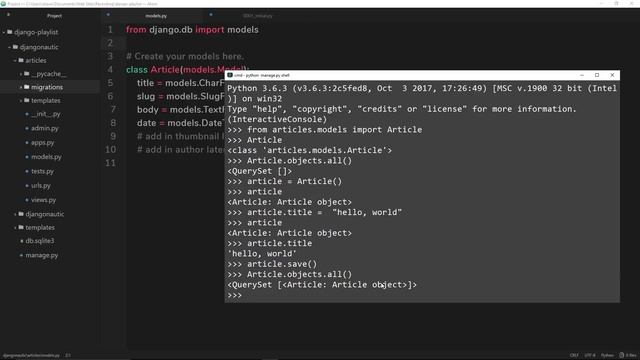Expand templates folder chevron under articles
This screenshot has height=360, width=640.
click(21, 100)
